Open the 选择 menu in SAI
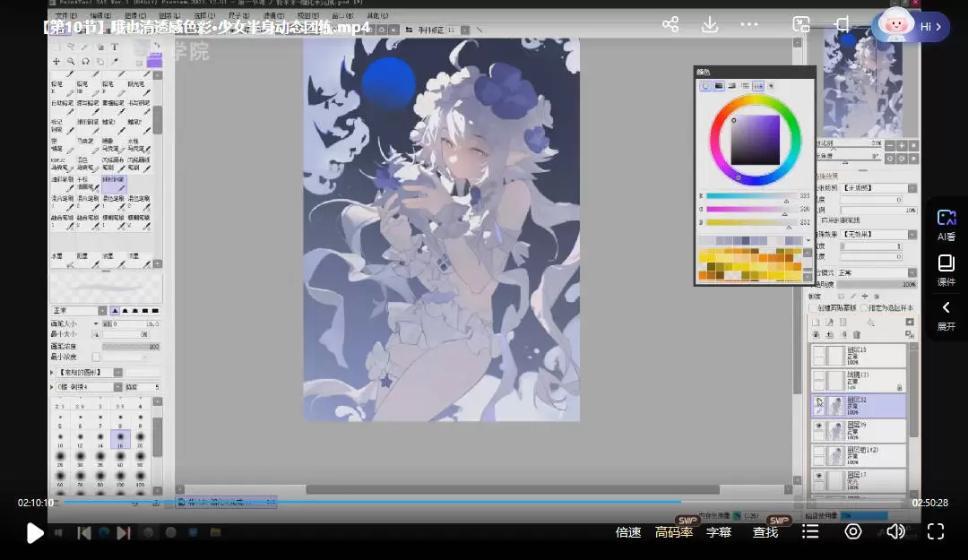The height and width of the screenshot is (560, 968). 205,15
